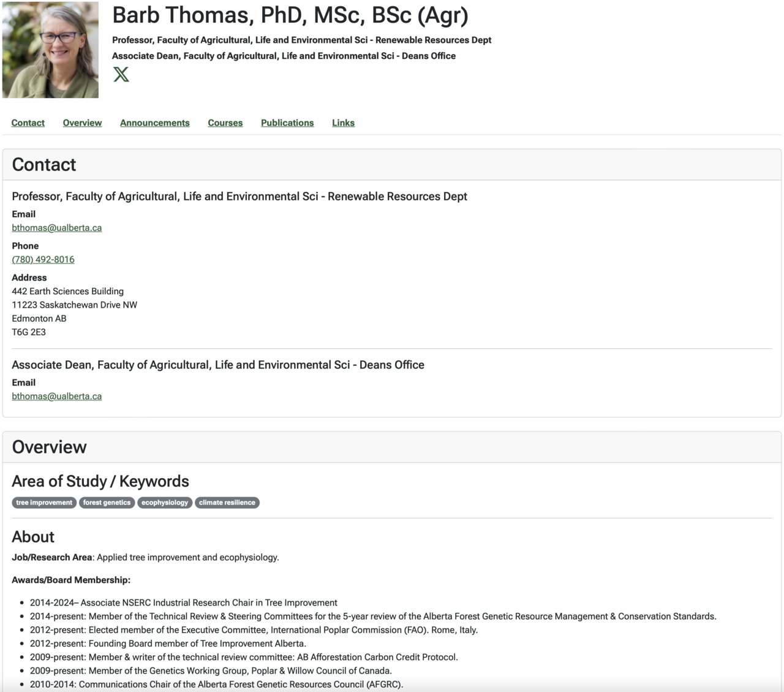Click the Associate Dean title line below the name heading
Viewport: 784px width, 692px height.
tap(284, 56)
